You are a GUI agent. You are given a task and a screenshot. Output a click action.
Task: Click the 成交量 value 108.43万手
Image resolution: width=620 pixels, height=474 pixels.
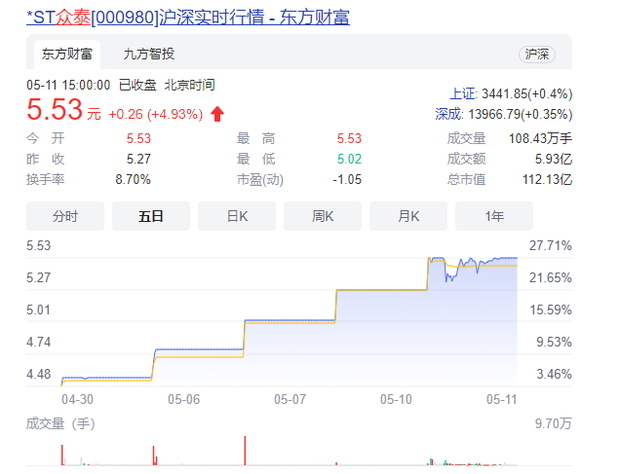540,138
